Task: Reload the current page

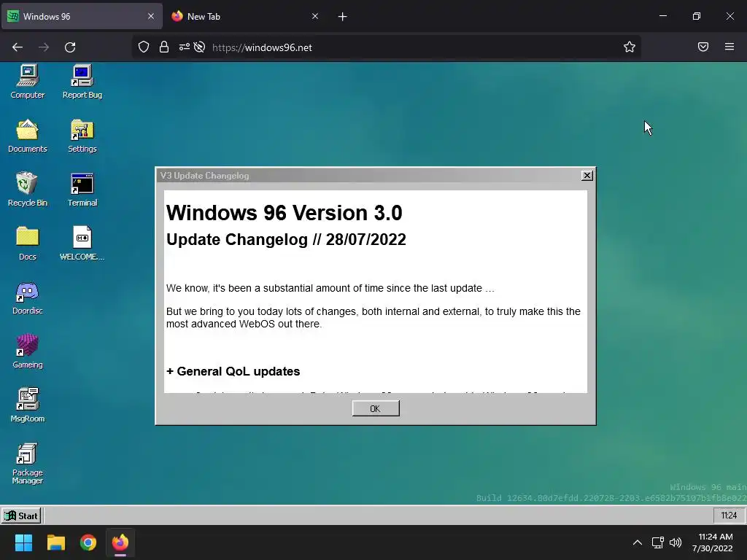Action: coord(70,47)
